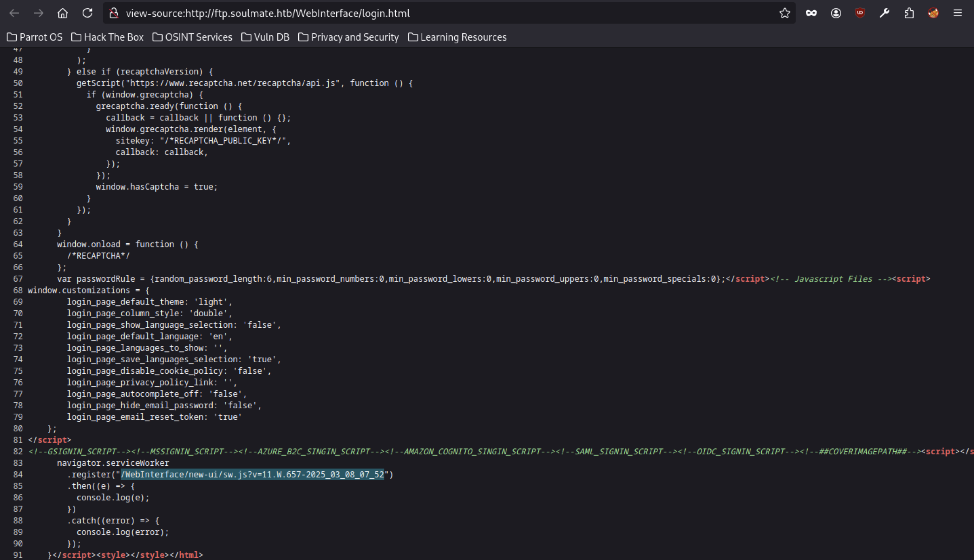The height and width of the screenshot is (560, 974).
Task: Open Learning Resources bookmark folder
Action: point(457,37)
